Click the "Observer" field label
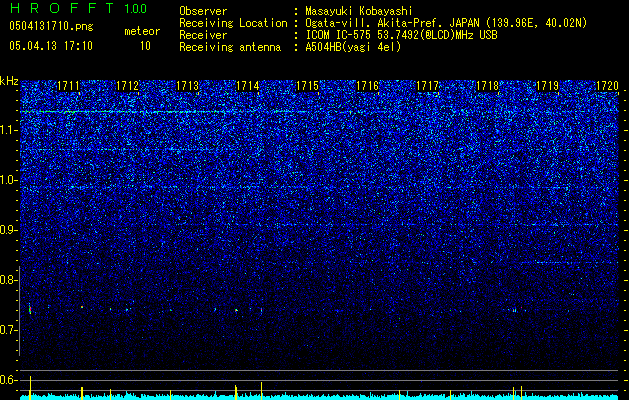This screenshot has width=629, height=400. [203, 11]
